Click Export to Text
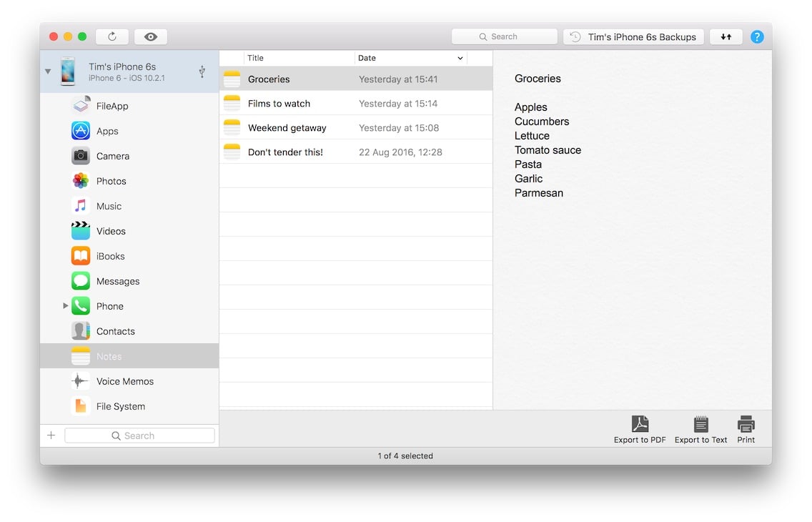 700,430
